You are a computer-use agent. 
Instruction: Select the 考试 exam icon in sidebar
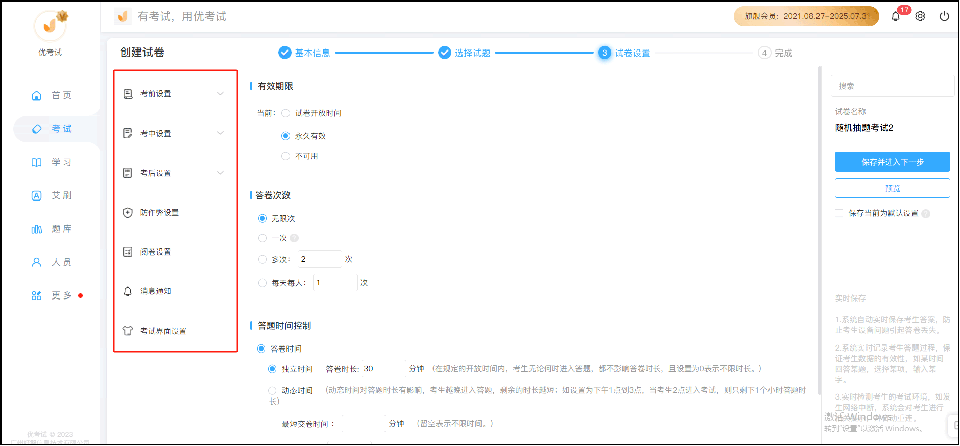(x=37, y=129)
